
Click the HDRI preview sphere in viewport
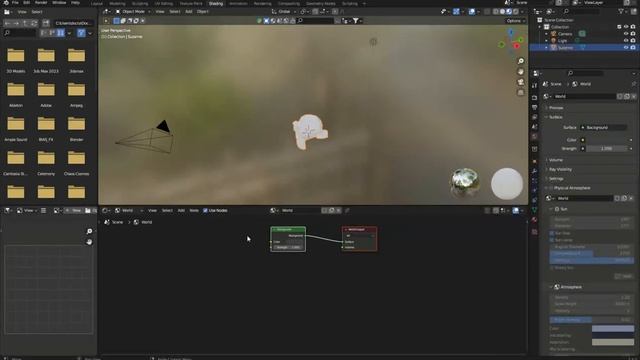464,182
